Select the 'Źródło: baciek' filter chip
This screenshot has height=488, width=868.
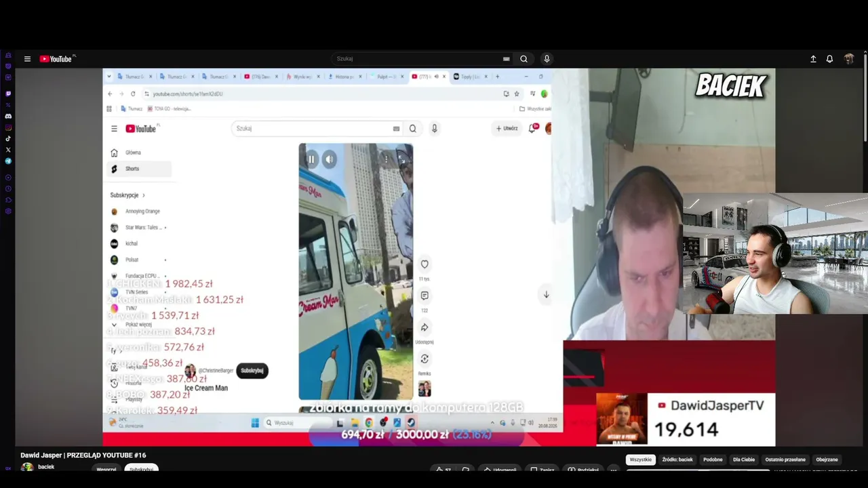point(677,460)
